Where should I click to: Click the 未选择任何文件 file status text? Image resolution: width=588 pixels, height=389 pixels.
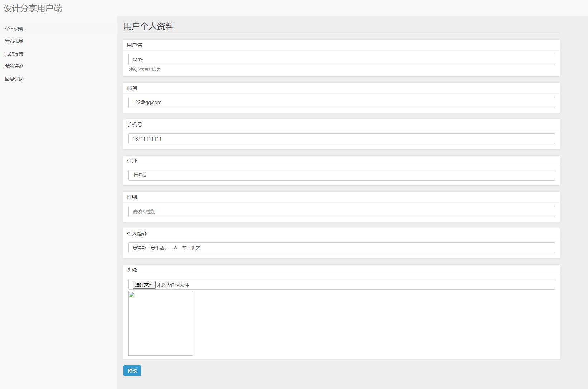pyautogui.click(x=173, y=285)
